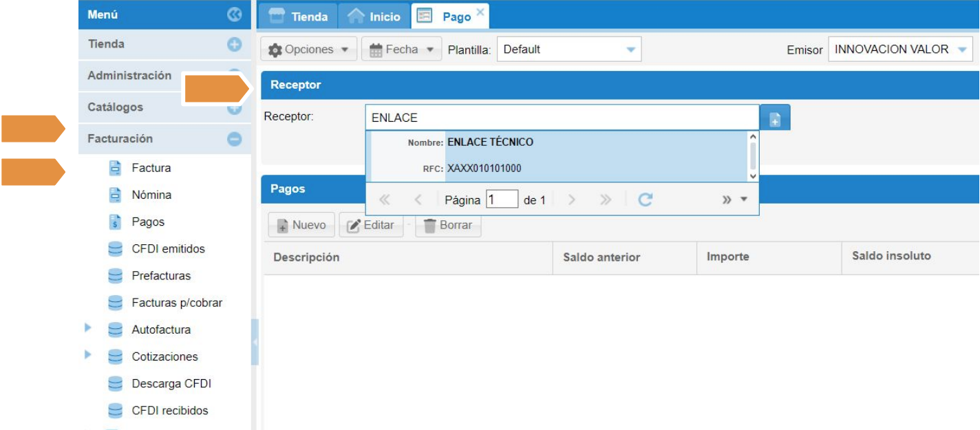Click the add new receptor icon
The width and height of the screenshot is (980, 430).
click(x=775, y=118)
